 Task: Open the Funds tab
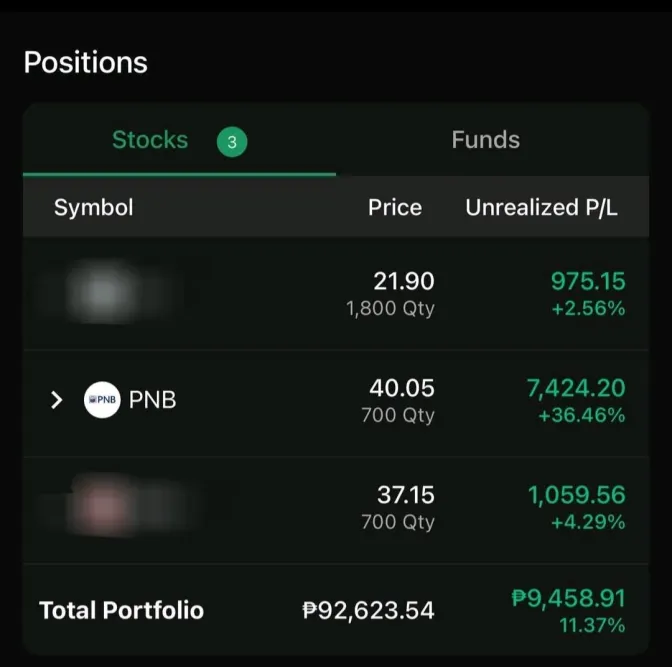pyautogui.click(x=485, y=140)
